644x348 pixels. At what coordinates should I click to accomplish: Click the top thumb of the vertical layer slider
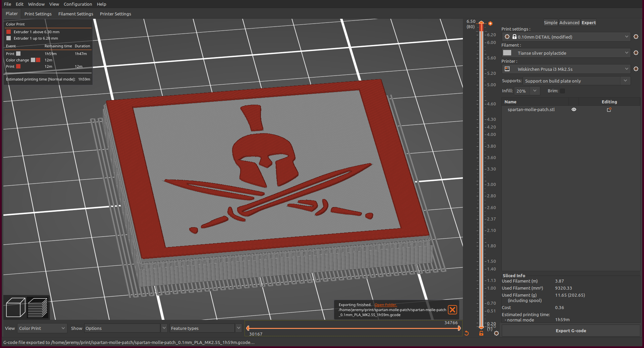481,22
